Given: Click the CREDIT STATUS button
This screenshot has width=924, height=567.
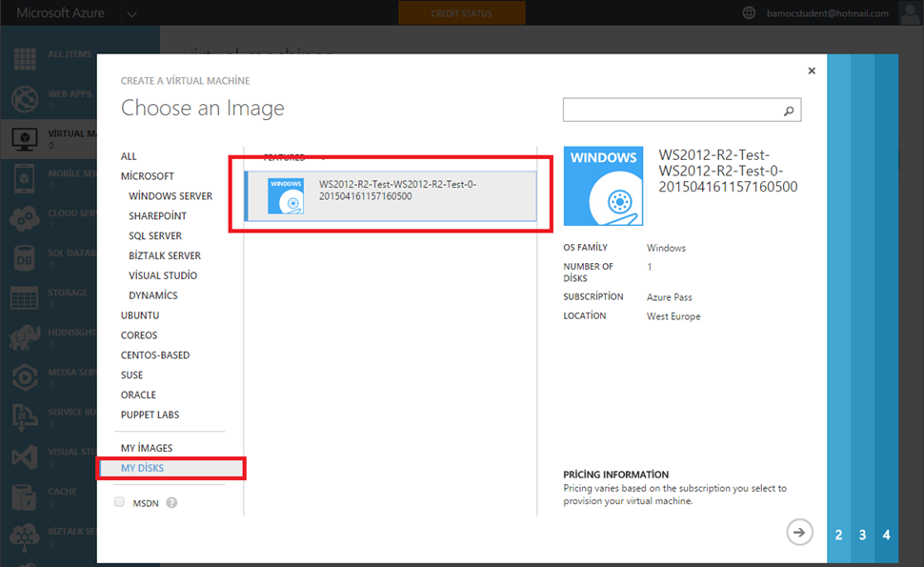Looking at the screenshot, I should click(x=461, y=13).
